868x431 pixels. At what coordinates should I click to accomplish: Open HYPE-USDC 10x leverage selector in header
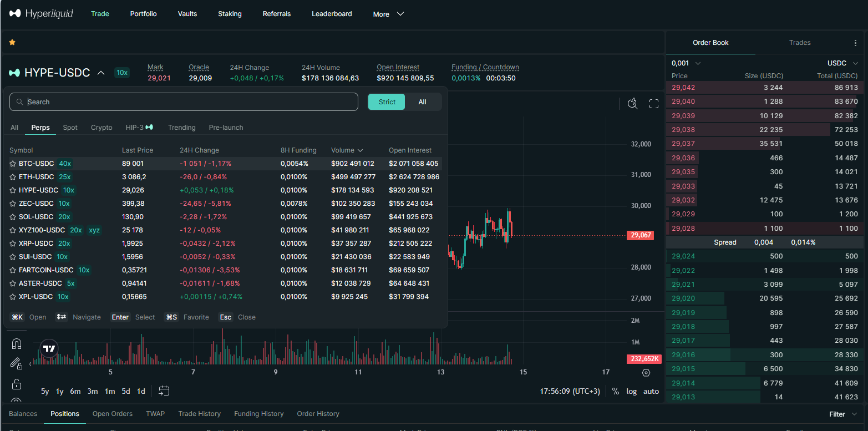tap(122, 73)
